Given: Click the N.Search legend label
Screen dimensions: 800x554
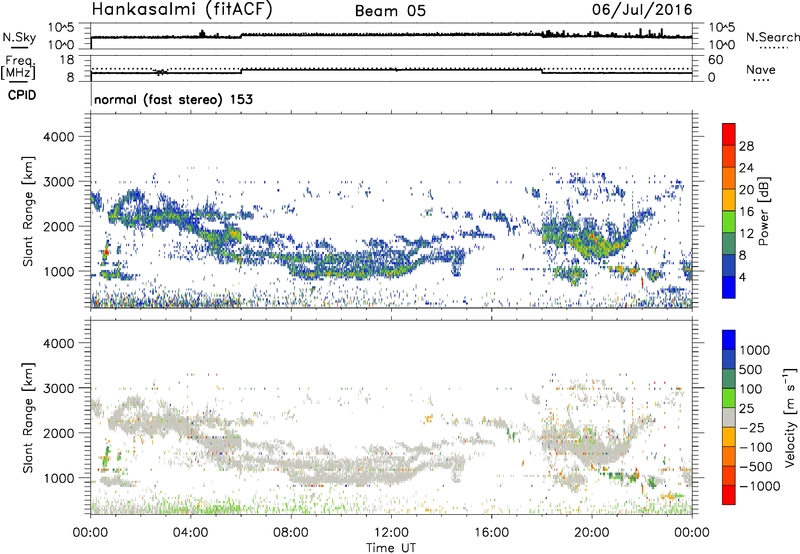Looking at the screenshot, I should click(x=772, y=37).
